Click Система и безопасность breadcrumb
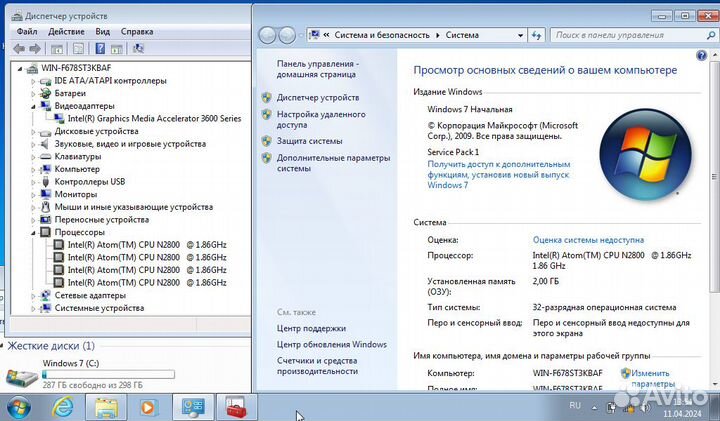720x421 pixels. click(382, 35)
